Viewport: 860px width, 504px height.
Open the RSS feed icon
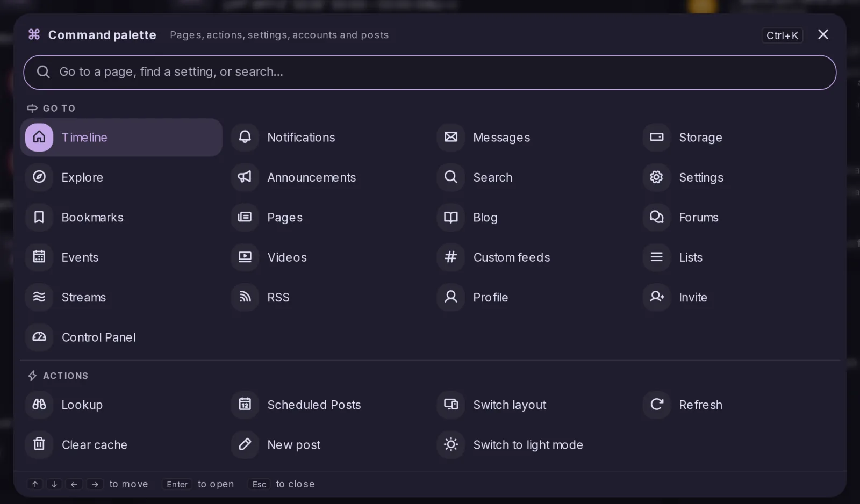[245, 297]
